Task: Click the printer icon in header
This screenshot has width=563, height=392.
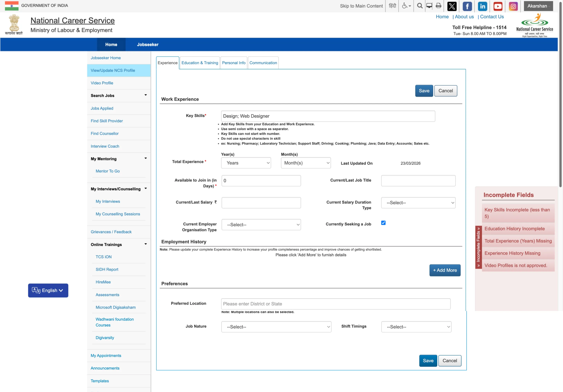Action: click(438, 6)
